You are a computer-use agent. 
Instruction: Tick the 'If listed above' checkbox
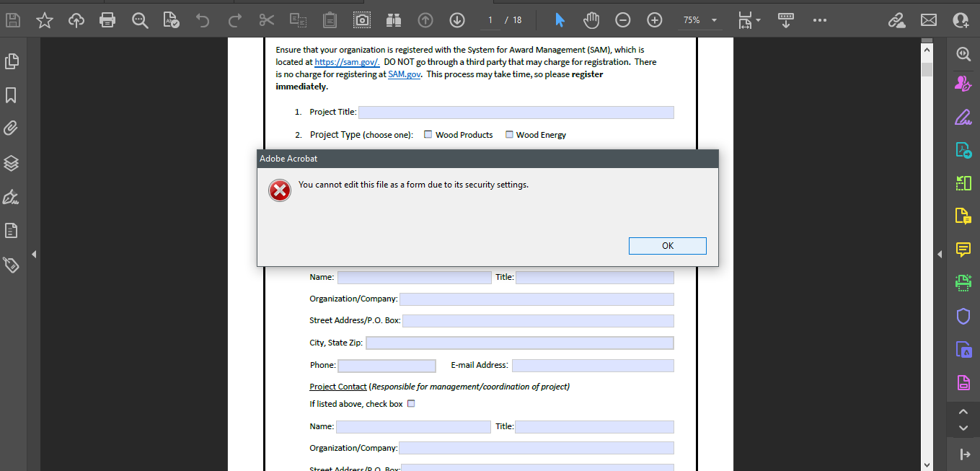tap(411, 404)
